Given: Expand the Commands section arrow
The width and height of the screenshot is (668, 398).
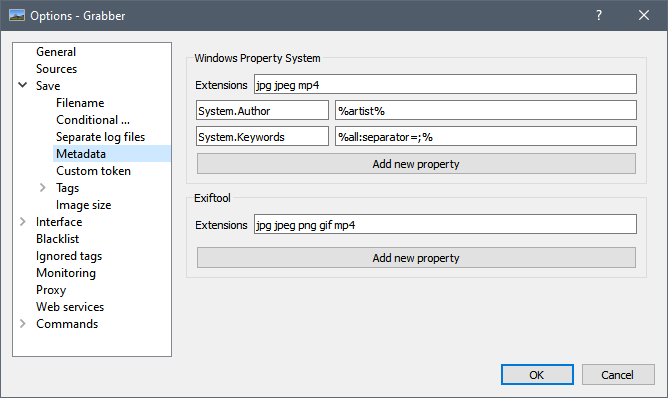Looking at the screenshot, I should (23, 324).
